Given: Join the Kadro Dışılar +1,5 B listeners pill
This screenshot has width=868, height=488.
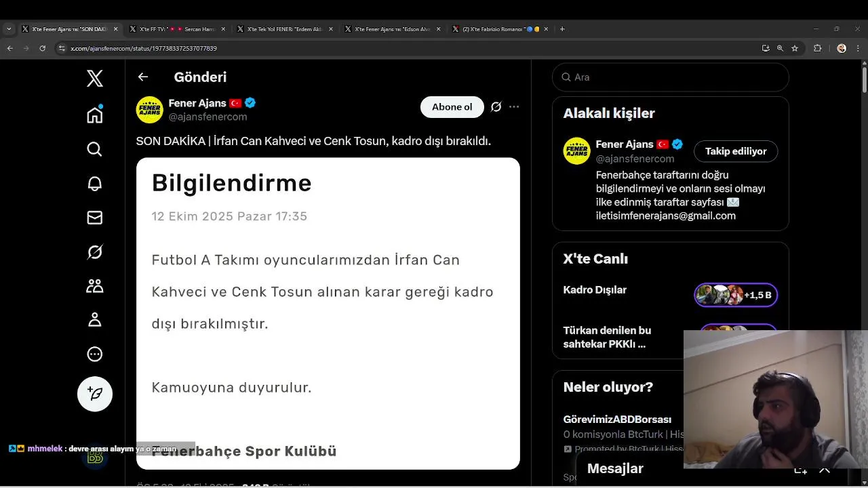Looking at the screenshot, I should pos(736,295).
